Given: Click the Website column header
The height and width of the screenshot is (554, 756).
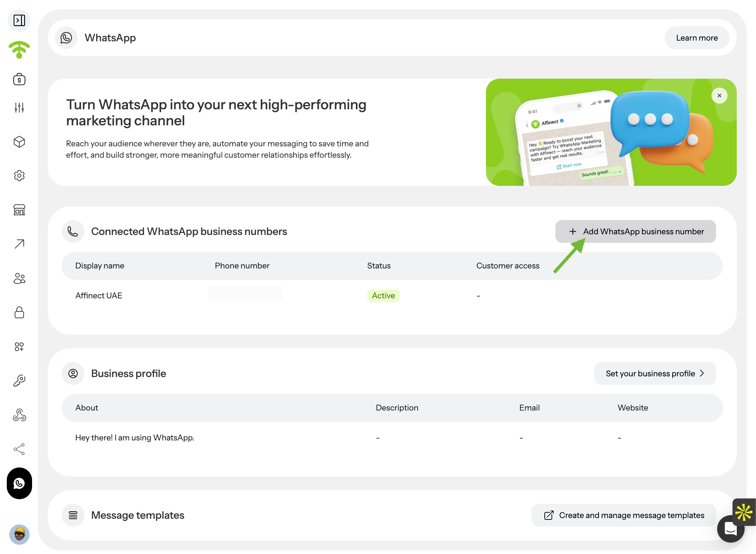Looking at the screenshot, I should pyautogui.click(x=633, y=408).
